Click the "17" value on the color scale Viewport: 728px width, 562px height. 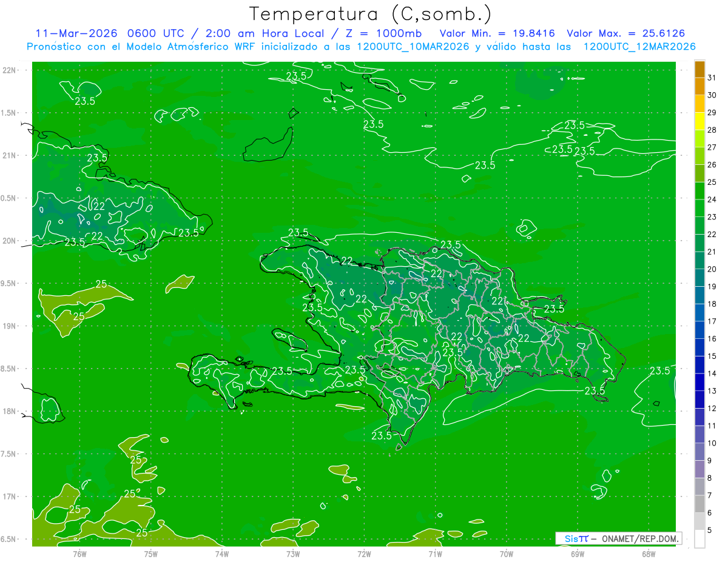[x=712, y=321]
